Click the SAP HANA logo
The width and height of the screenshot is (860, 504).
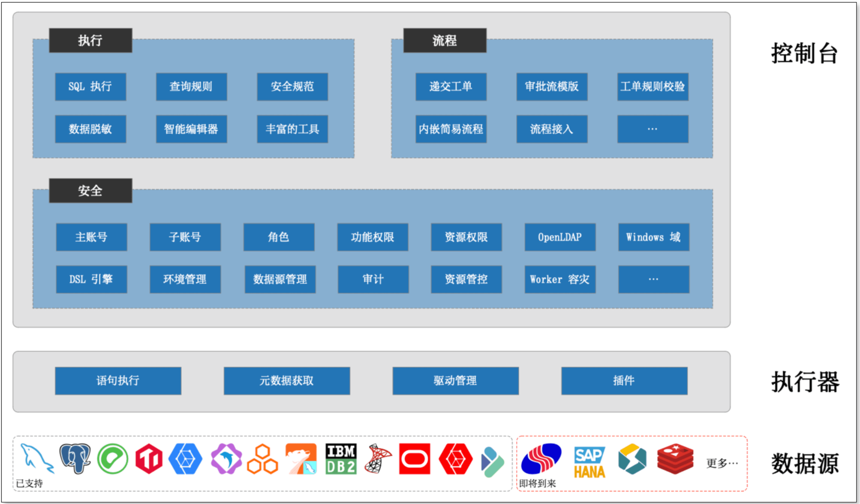pos(589,462)
